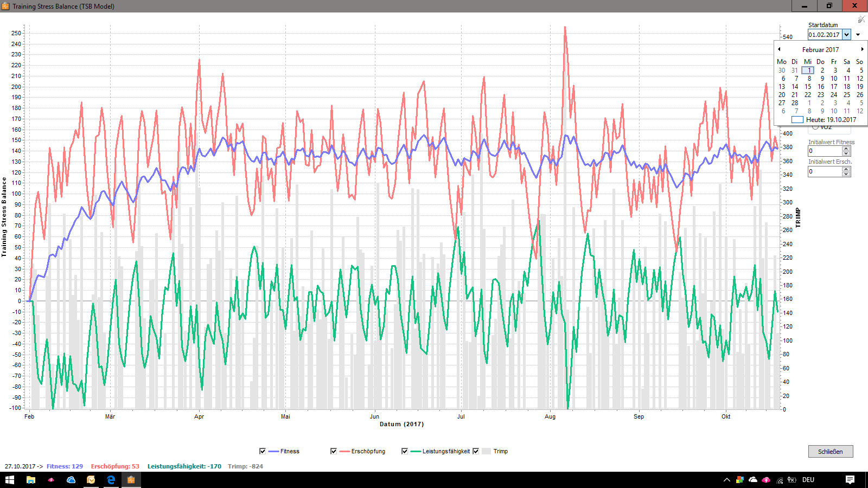Show hidden system tray icons
Image resolution: width=868 pixels, height=488 pixels.
(x=727, y=480)
